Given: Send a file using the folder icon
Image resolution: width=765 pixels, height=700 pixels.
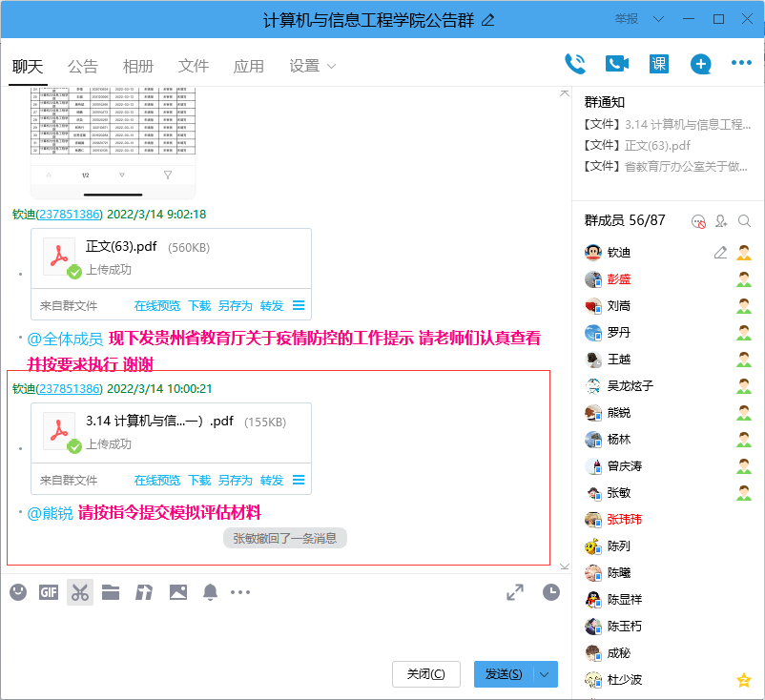Looking at the screenshot, I should pos(111,591).
